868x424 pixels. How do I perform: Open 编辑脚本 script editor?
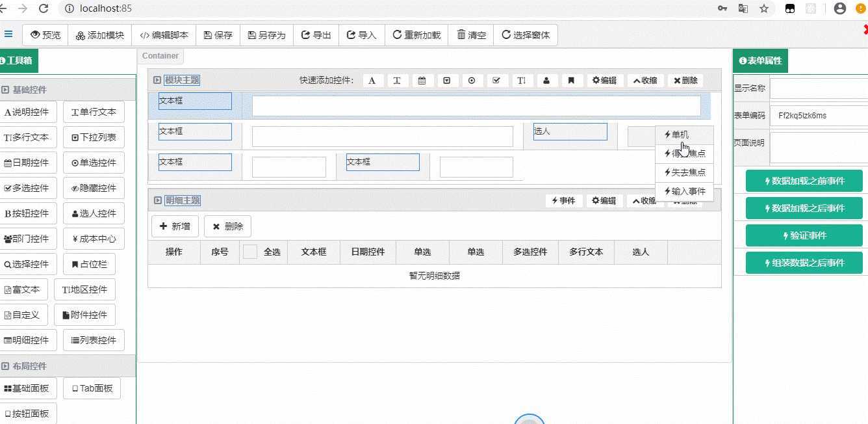(164, 35)
